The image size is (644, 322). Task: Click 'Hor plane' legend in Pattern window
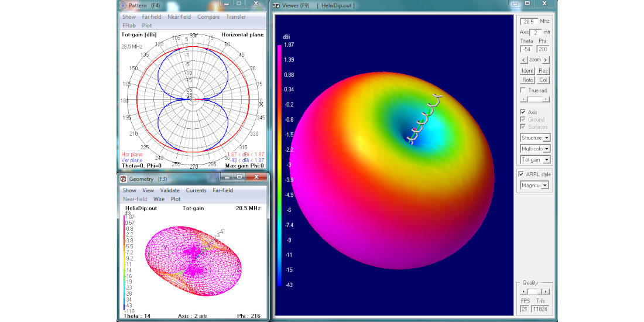click(x=132, y=155)
